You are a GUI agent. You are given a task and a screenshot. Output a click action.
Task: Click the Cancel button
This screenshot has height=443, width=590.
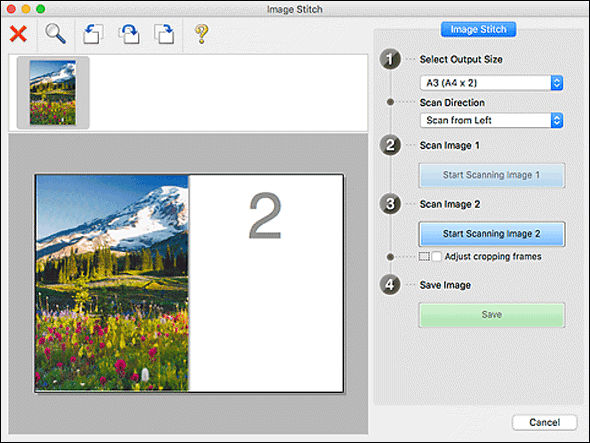pyautogui.click(x=544, y=422)
